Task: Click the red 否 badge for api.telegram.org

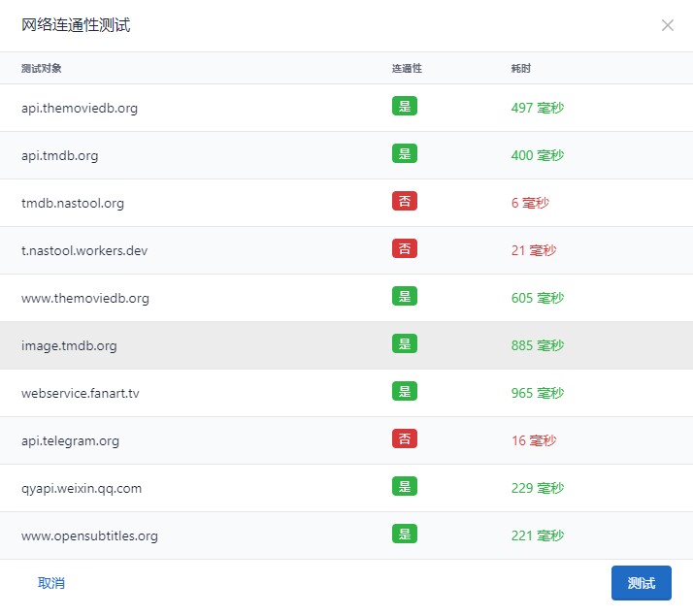Action: point(405,438)
